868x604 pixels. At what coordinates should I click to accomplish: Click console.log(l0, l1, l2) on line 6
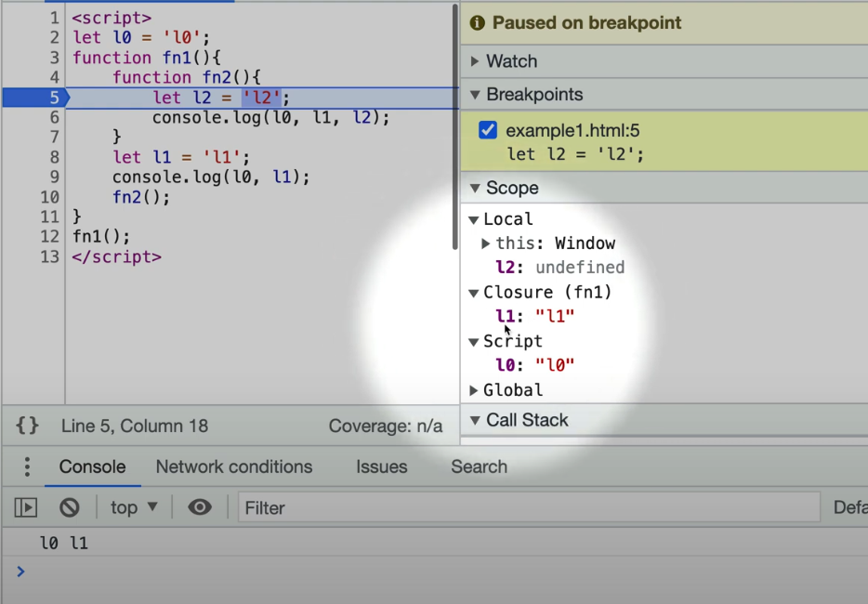270,117
